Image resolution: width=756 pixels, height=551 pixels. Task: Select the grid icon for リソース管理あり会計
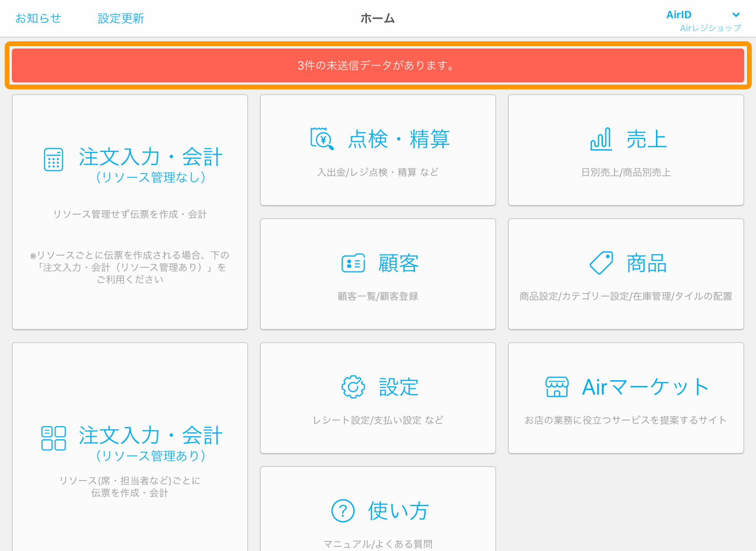(x=53, y=437)
